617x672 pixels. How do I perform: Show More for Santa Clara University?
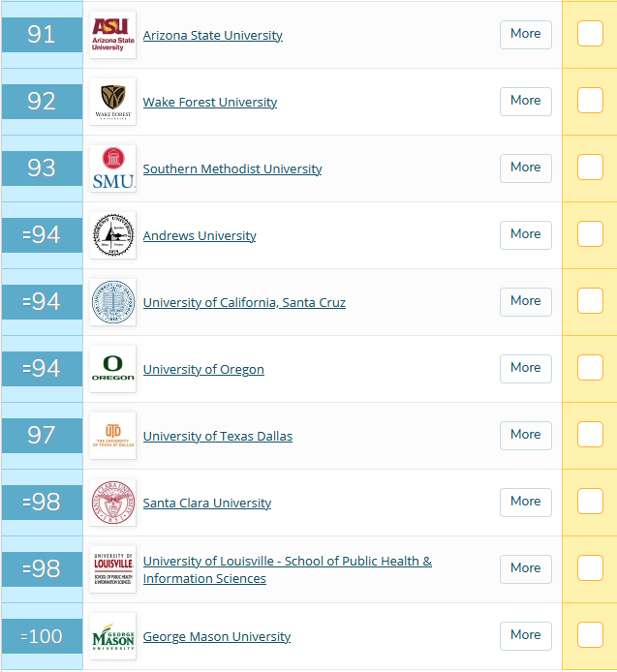point(526,502)
